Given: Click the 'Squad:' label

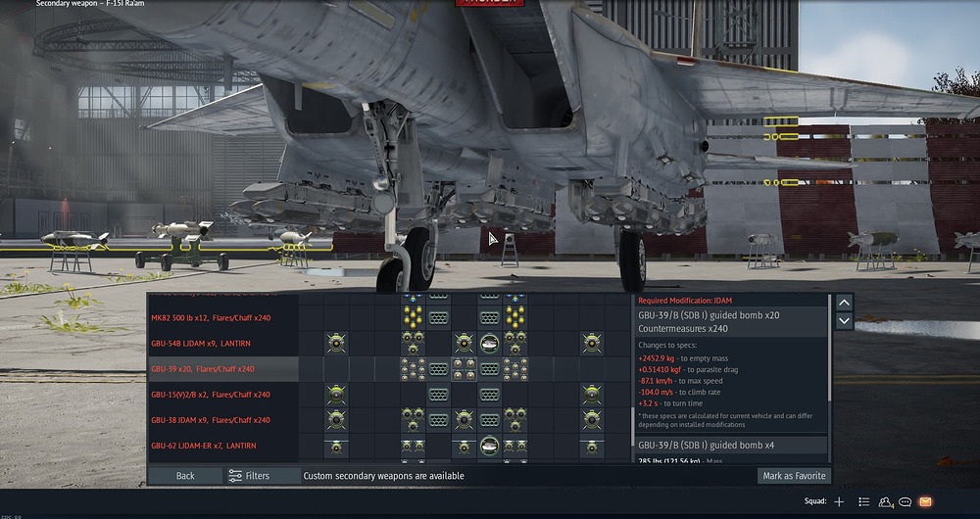Looking at the screenshot, I should click(815, 501).
